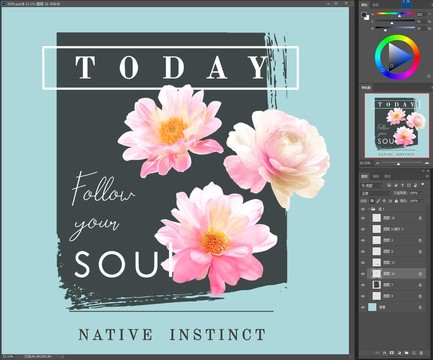Click the Navigator zoom percentage field
Image resolution: width=433 pixels, height=360 pixels.
click(366, 163)
